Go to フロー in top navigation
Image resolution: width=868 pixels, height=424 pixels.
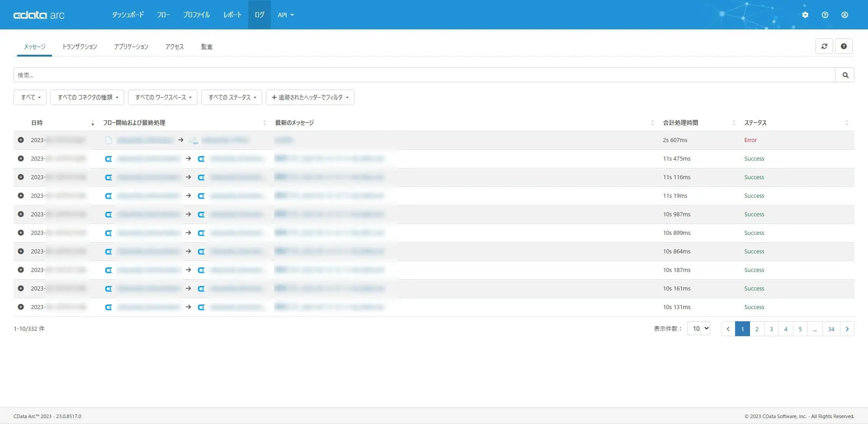click(x=163, y=15)
